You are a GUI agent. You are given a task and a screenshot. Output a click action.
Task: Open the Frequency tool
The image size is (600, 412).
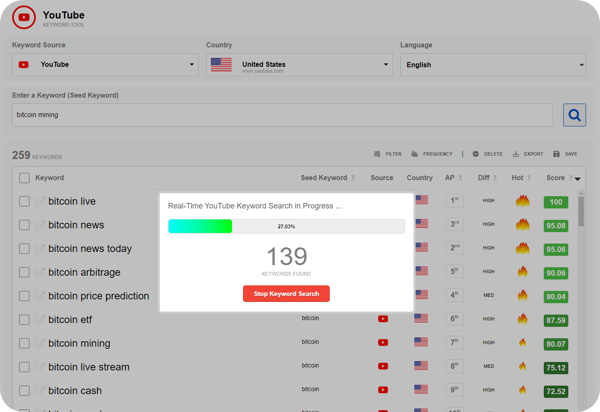pos(432,154)
